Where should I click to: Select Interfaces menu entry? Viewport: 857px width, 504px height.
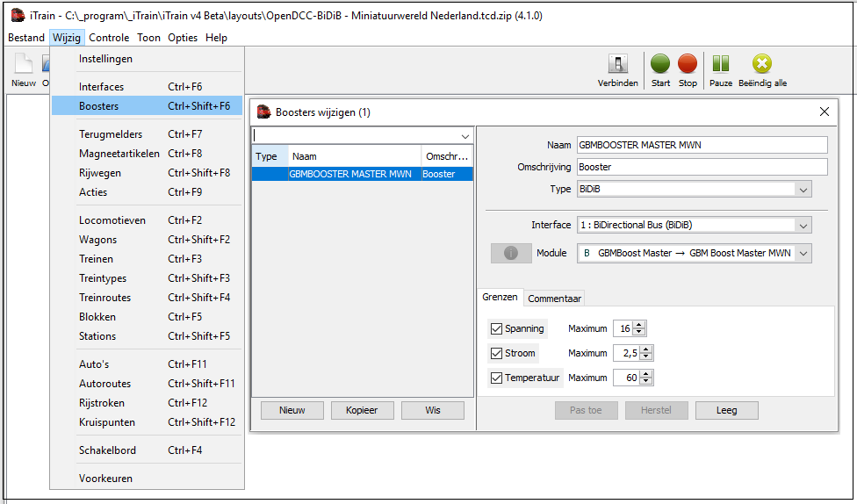(147, 86)
